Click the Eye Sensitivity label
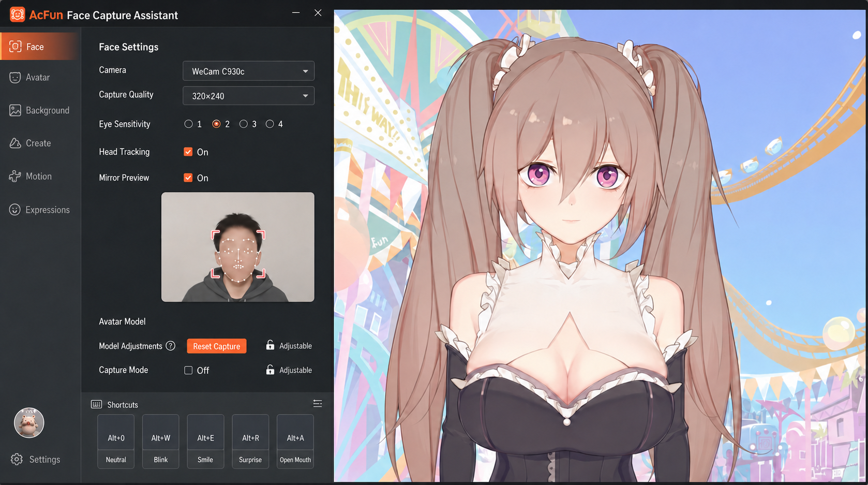Image resolution: width=868 pixels, height=485 pixels. coord(125,124)
